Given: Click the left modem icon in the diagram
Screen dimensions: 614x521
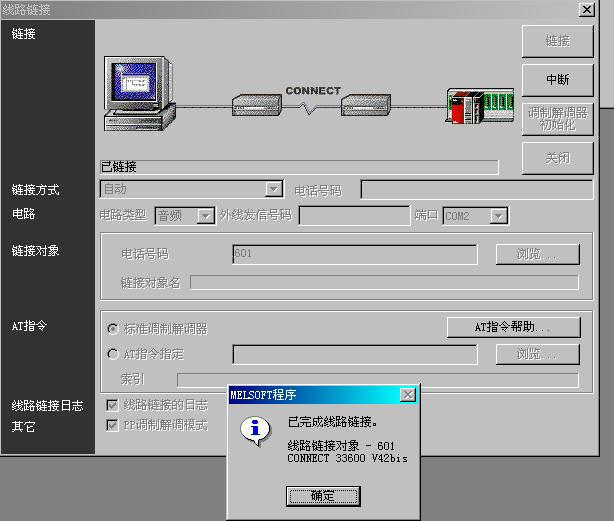Looking at the screenshot, I should point(262,104).
